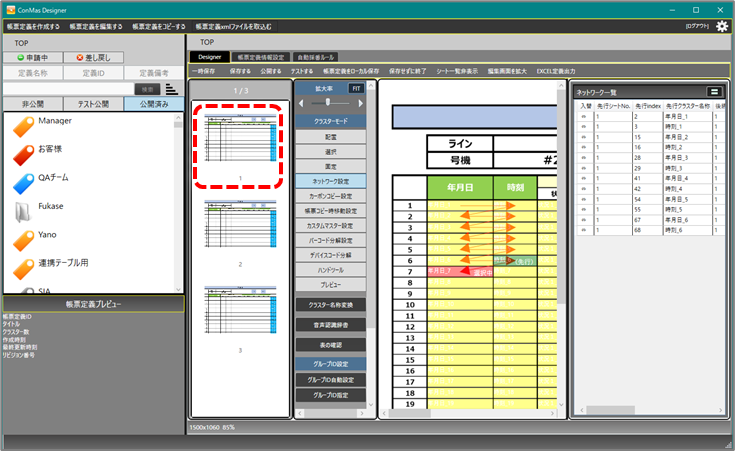Image resolution: width=735 pixels, height=451 pixels.
Task: Click the list sort icon beside search
Action: click(171, 90)
